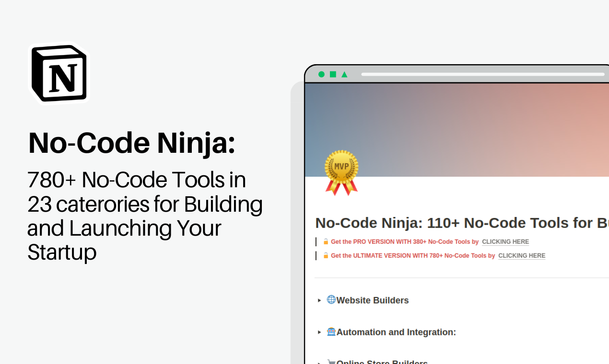Click the globe icon beside Website Builders

(x=331, y=300)
